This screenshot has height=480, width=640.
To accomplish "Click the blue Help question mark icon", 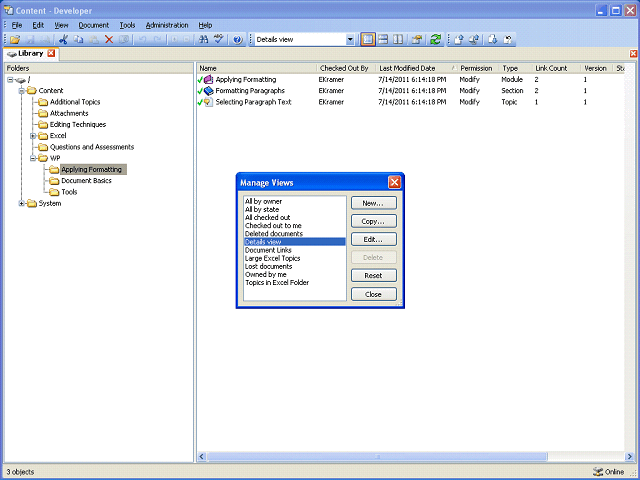I will coord(238,40).
